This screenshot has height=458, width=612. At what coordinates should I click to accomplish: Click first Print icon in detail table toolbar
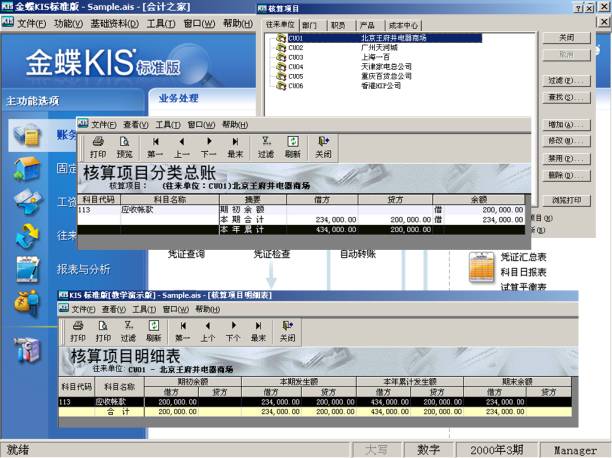click(78, 331)
